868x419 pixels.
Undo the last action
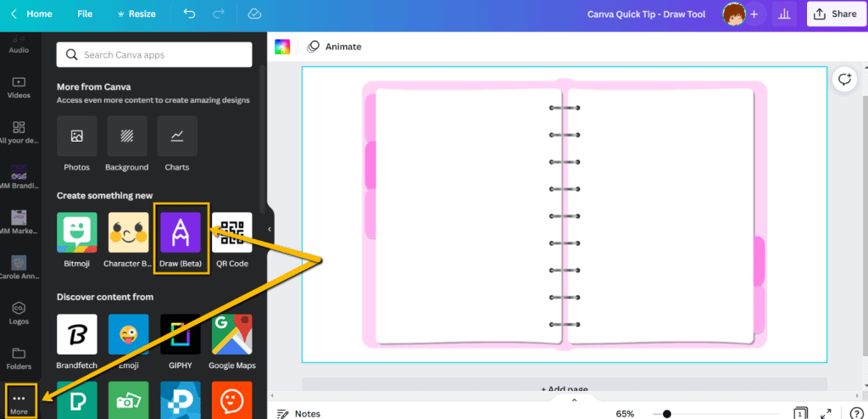click(189, 14)
